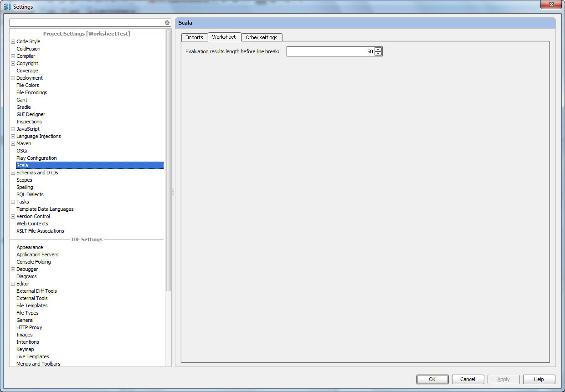565x392 pixels.
Task: Expand the Editor node
Action: click(13, 284)
